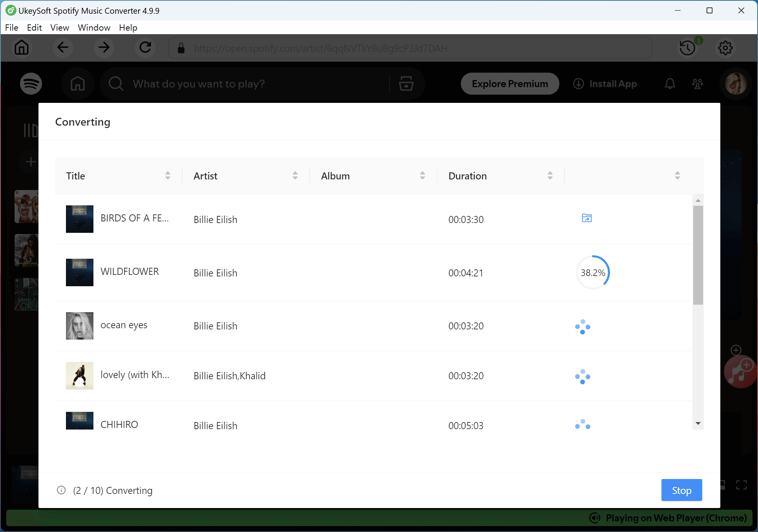This screenshot has width=758, height=532.
Task: Toggle sort order on the Artist column
Action: pos(296,176)
